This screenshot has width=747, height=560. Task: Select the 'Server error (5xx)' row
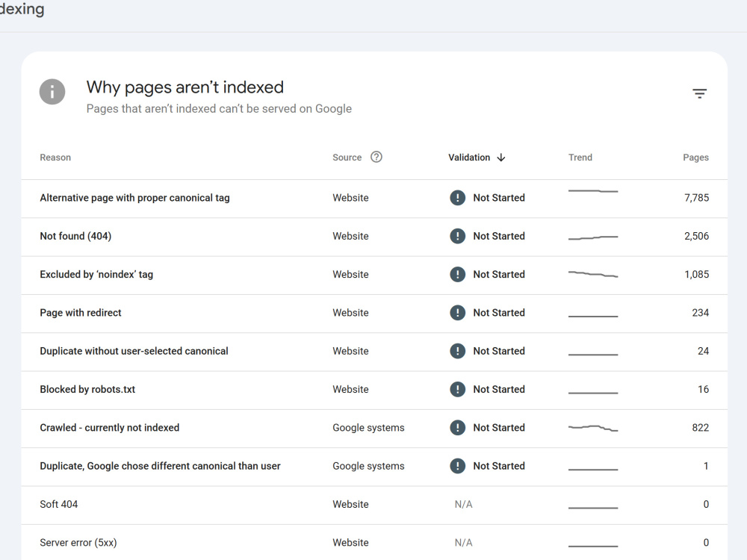[x=374, y=543]
